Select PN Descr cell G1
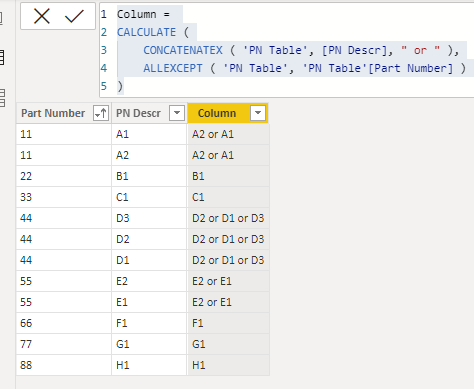474x389 pixels. 149,344
